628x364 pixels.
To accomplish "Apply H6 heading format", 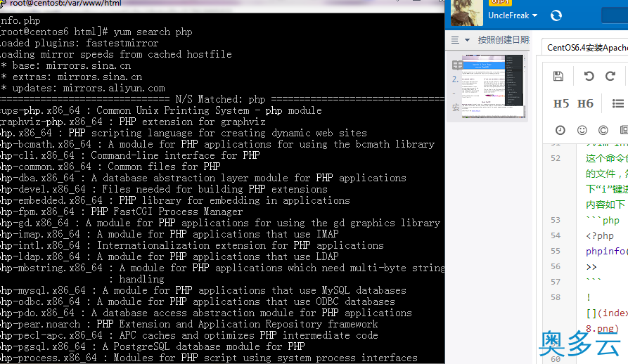I will (x=585, y=103).
